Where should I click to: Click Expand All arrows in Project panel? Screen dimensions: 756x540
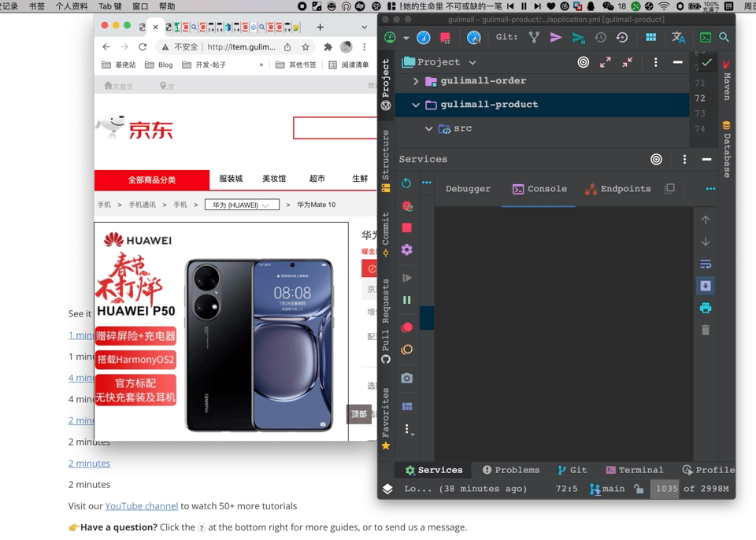(606, 62)
